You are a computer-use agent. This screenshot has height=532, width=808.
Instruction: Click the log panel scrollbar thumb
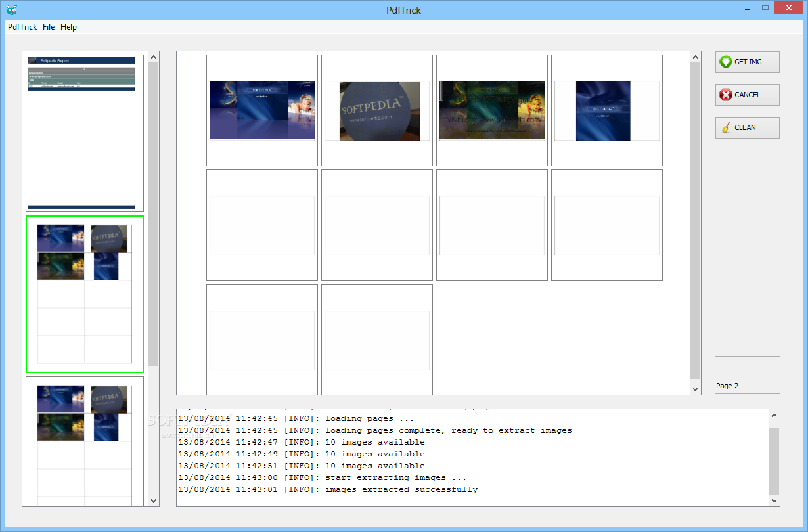[x=774, y=461]
